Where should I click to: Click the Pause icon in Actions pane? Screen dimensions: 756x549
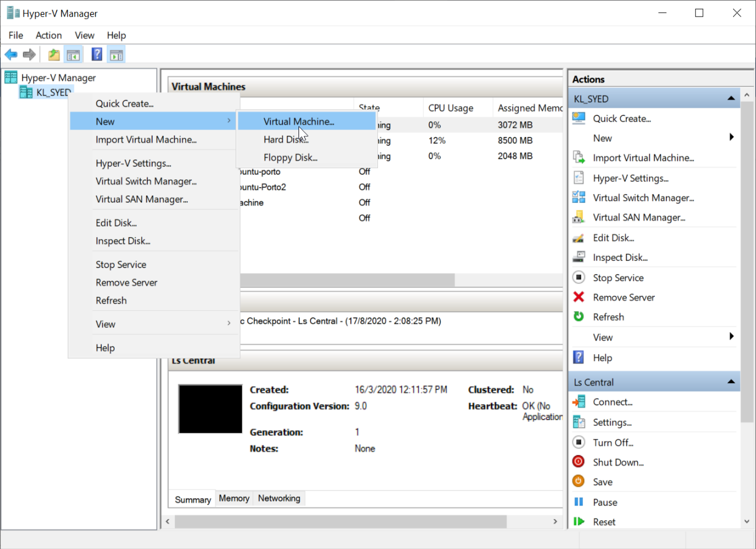pos(579,502)
